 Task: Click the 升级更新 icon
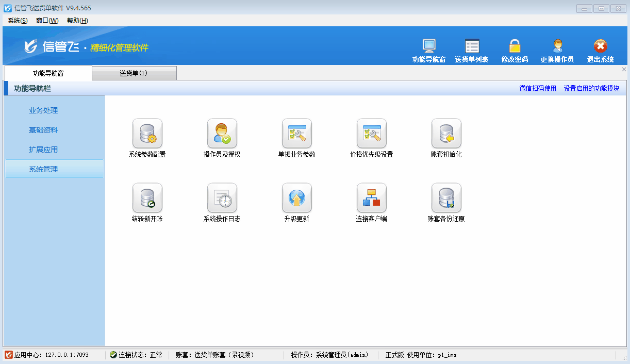[x=297, y=198]
